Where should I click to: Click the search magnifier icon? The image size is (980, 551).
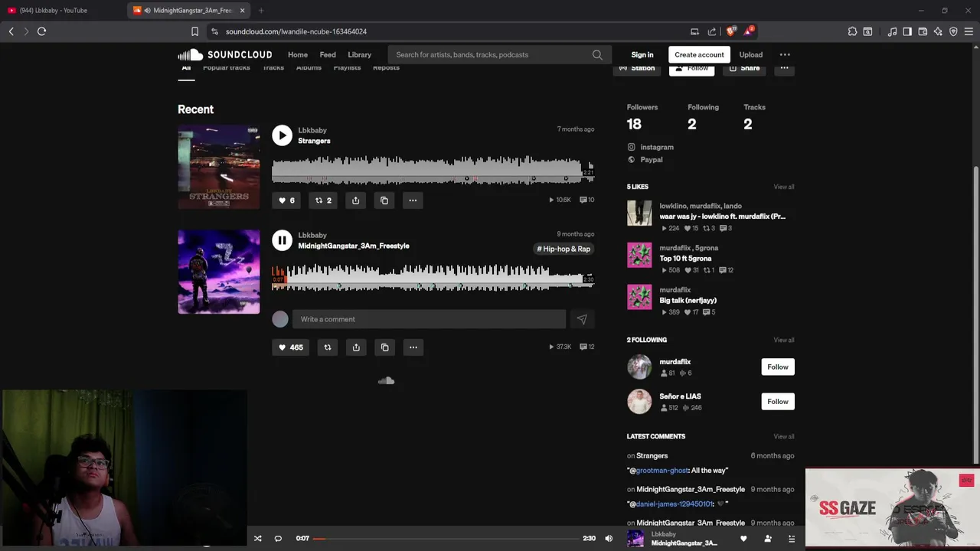tap(597, 55)
